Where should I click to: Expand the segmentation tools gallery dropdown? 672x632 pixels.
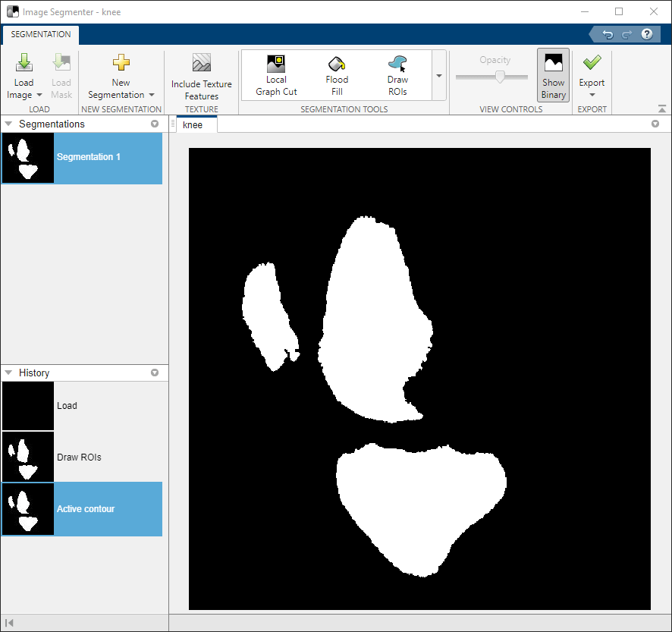(x=438, y=76)
